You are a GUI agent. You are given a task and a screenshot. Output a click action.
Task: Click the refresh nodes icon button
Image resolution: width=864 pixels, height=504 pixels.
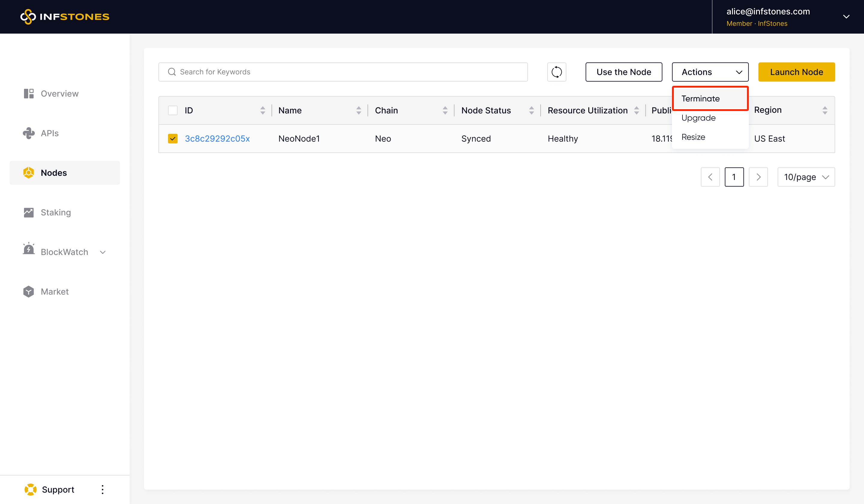pyautogui.click(x=556, y=72)
